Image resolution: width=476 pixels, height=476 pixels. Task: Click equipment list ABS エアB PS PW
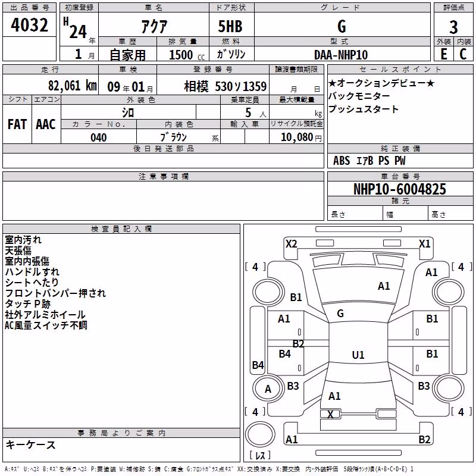(369, 161)
